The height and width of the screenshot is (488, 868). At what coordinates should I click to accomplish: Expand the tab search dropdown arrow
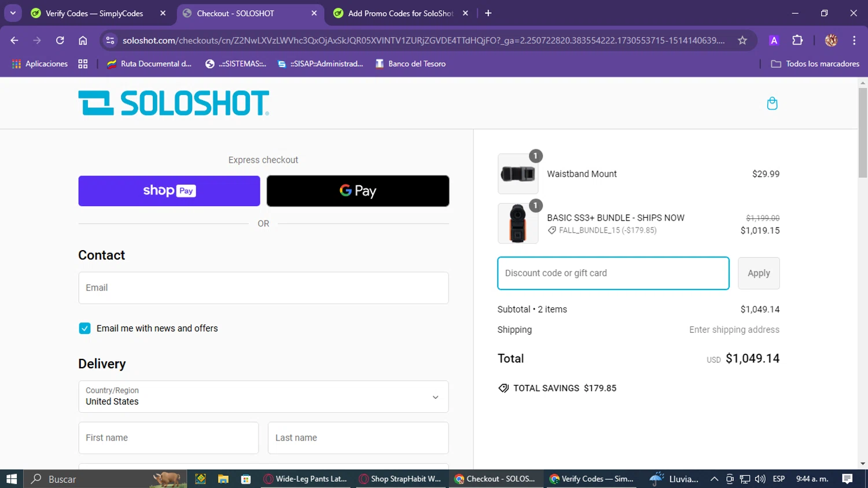(x=13, y=13)
